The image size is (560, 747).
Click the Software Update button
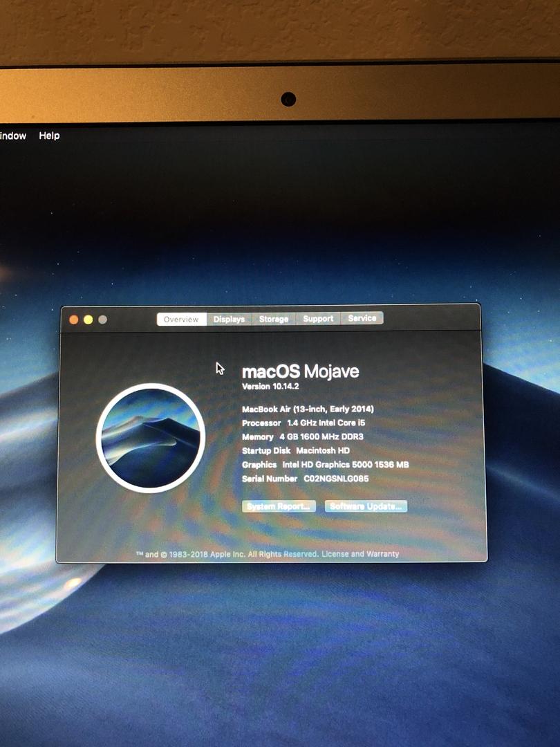point(366,506)
